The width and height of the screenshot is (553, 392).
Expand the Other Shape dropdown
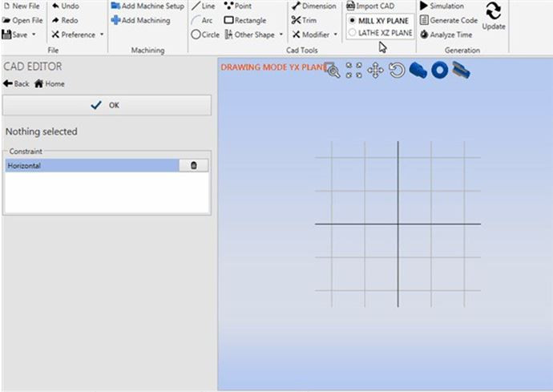(281, 34)
